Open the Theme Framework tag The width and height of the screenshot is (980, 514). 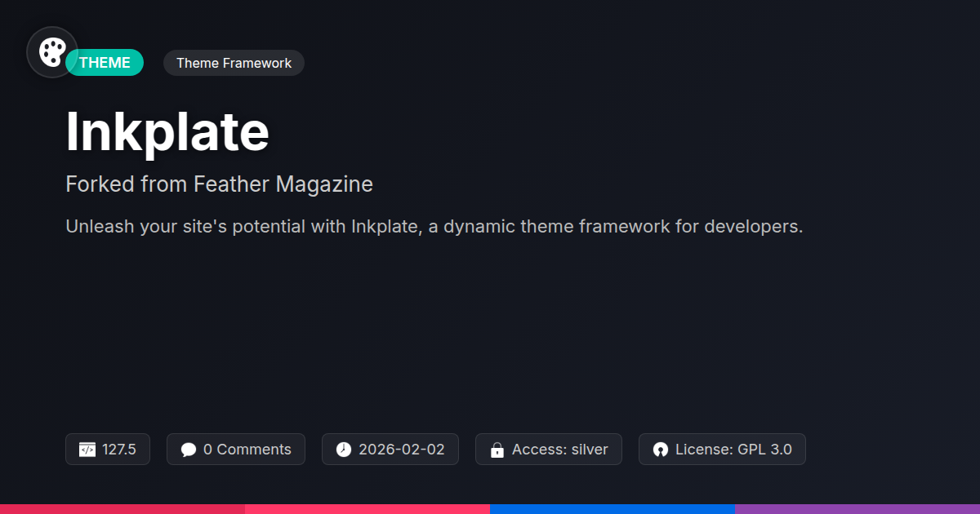tap(234, 63)
